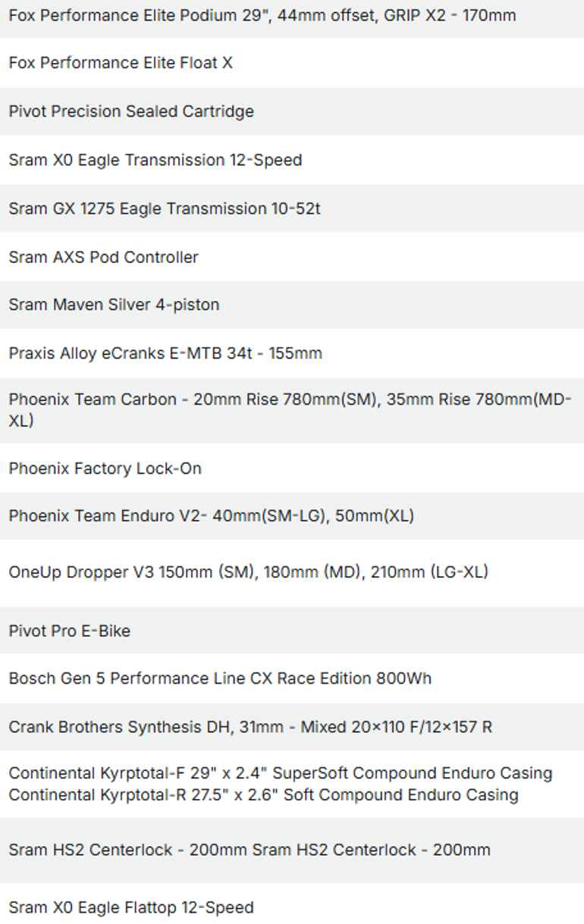584x924 pixels.
Task: Select the Fox Performance Elite Float X row
Action: click(x=292, y=63)
